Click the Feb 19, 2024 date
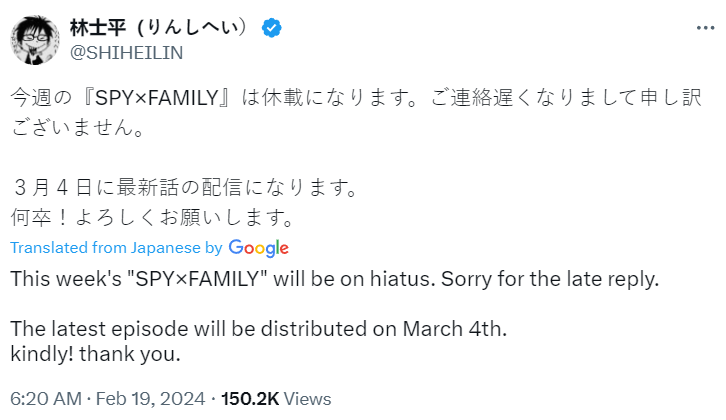726x420 pixels. (x=150, y=399)
